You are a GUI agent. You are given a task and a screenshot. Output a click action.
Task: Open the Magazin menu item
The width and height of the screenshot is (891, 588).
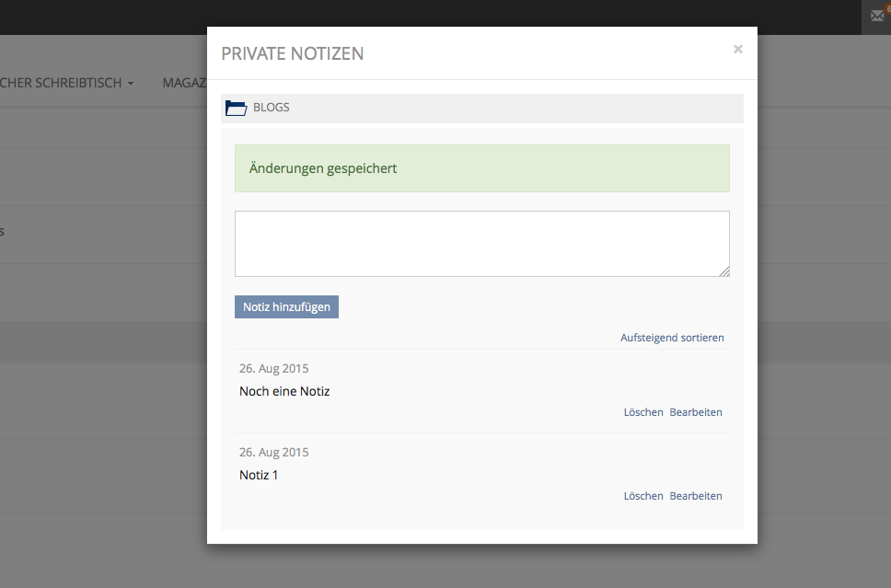tap(184, 83)
